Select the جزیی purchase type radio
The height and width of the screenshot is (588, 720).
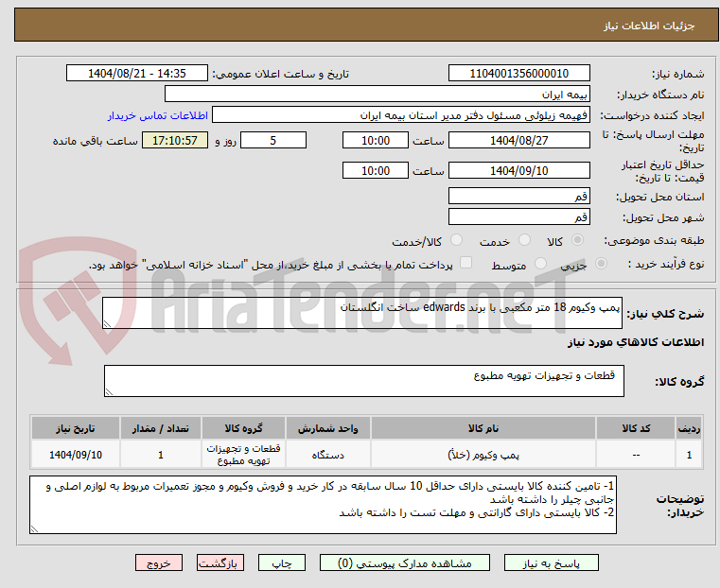[601, 263]
